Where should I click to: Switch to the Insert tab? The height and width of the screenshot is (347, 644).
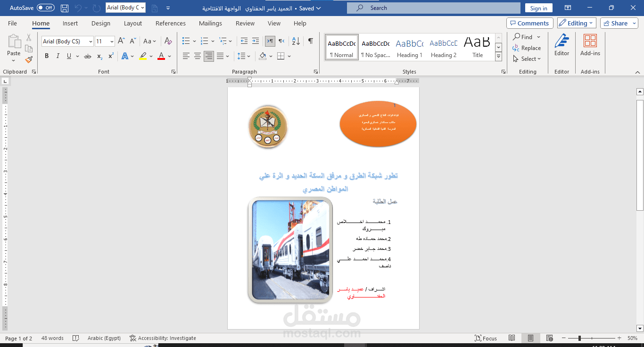(70, 23)
